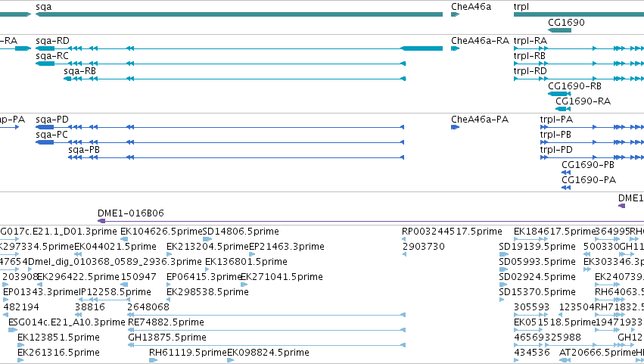644x364 pixels.
Task: Select the CheA46a-RA transcript glyph
Action: coord(455,48)
